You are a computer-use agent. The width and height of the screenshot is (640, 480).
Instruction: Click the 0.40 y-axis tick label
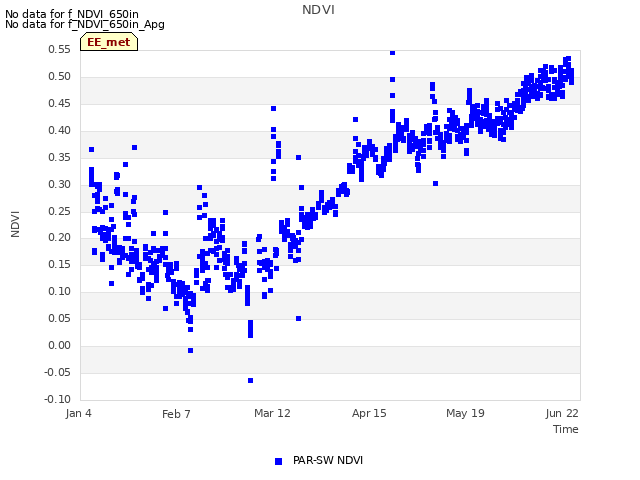point(60,130)
